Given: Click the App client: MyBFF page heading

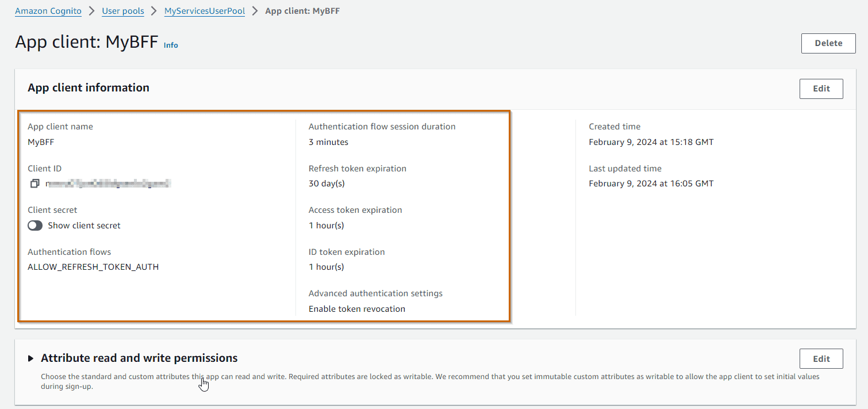Looking at the screenshot, I should 86,43.
